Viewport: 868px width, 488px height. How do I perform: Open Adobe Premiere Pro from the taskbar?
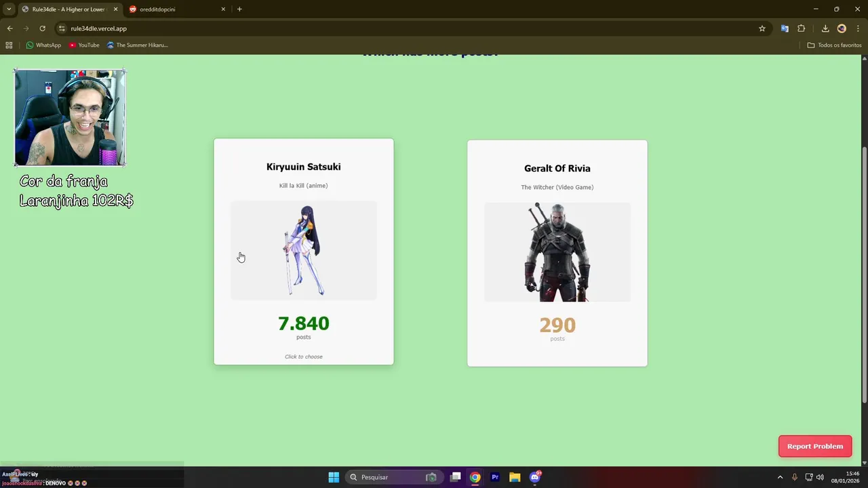pos(495,477)
